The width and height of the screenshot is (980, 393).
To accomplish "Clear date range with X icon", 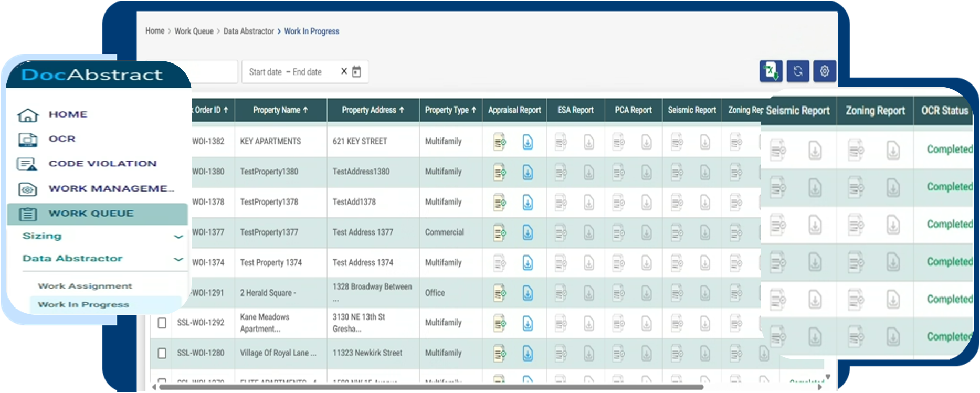I will coord(344,71).
